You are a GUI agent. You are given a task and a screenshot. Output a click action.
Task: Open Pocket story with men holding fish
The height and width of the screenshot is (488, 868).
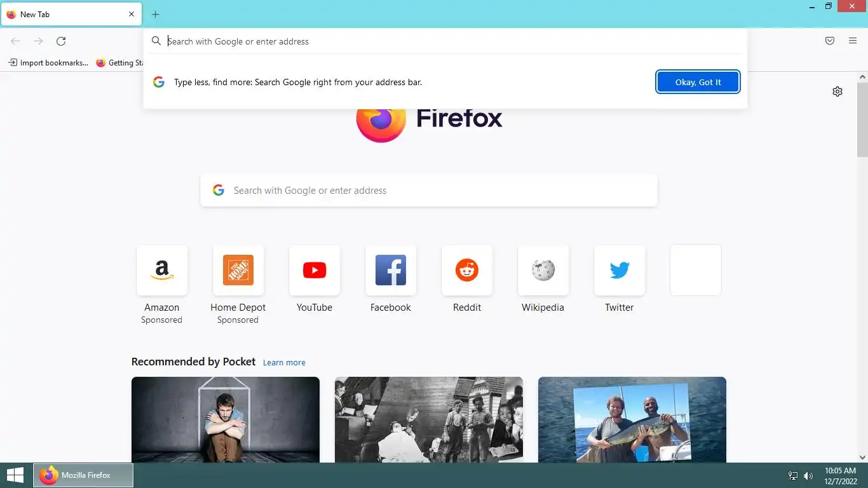632,419
